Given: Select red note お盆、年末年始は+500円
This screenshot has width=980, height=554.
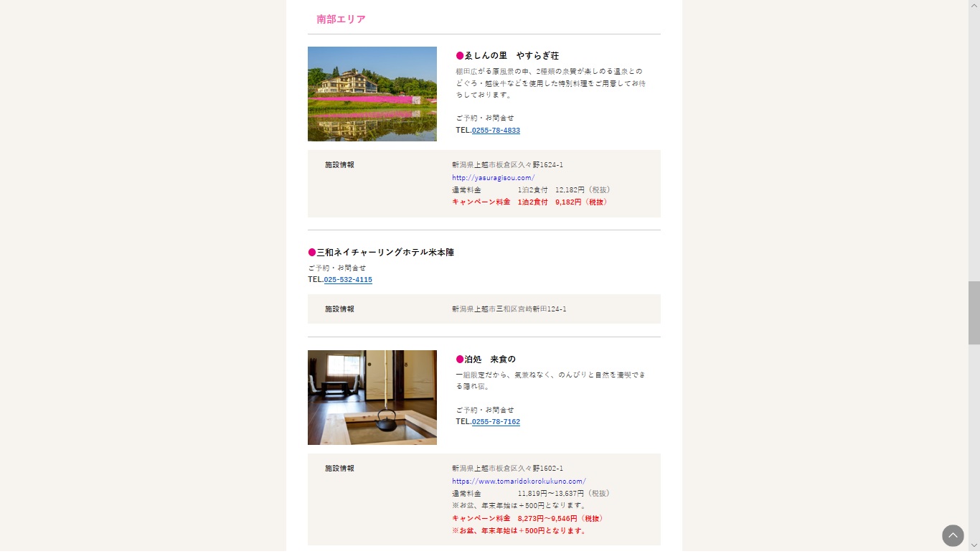Looking at the screenshot, I should [520, 531].
